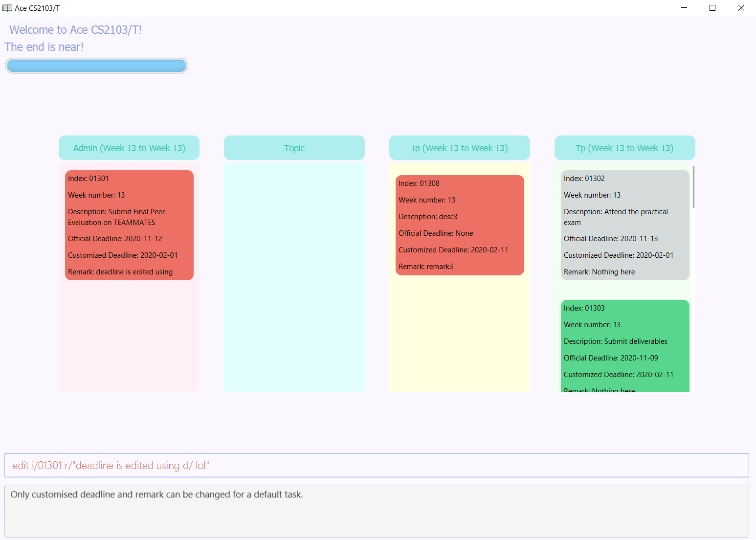
Task: Click 'Official Deadline: 2020-11-13' text
Action: click(x=611, y=239)
